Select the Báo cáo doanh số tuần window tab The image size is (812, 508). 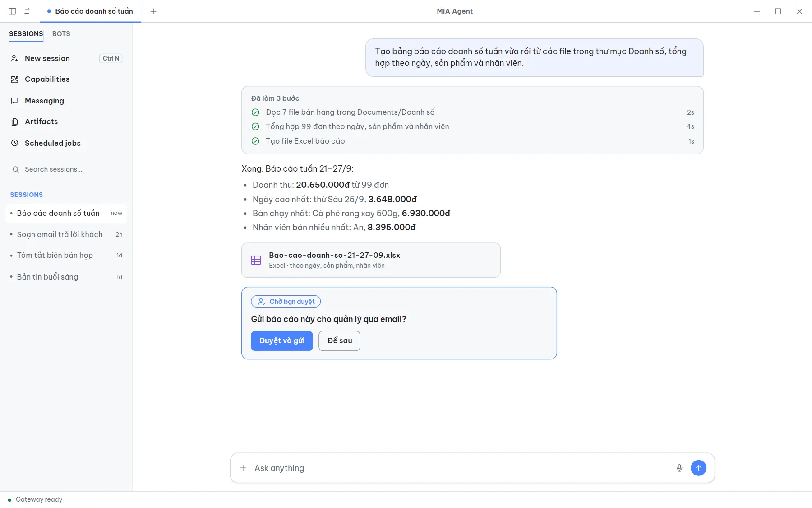point(90,11)
